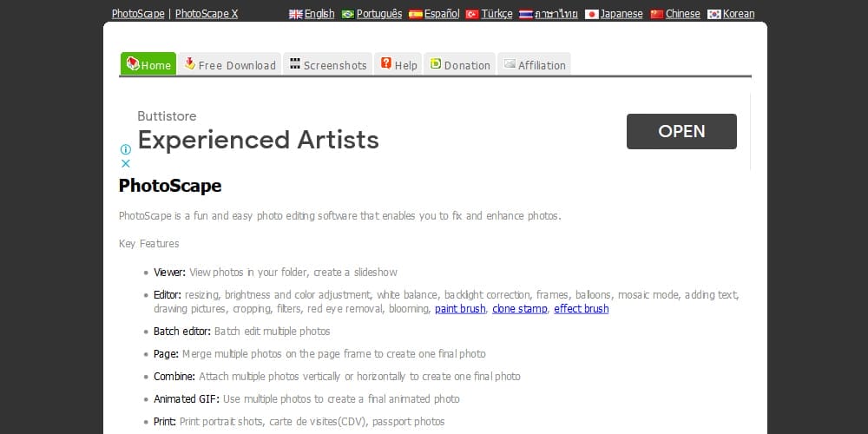Image resolution: width=868 pixels, height=434 pixels.
Task: Click the China flag icon beside Chinese
Action: (x=657, y=15)
